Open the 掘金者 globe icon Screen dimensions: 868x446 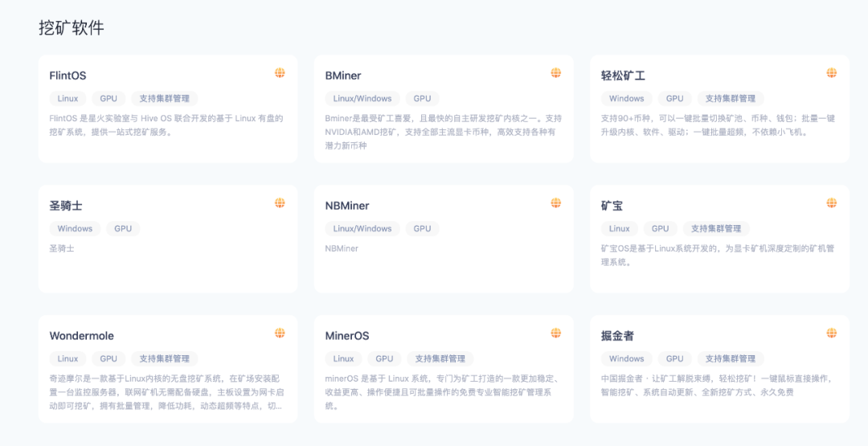click(x=832, y=333)
